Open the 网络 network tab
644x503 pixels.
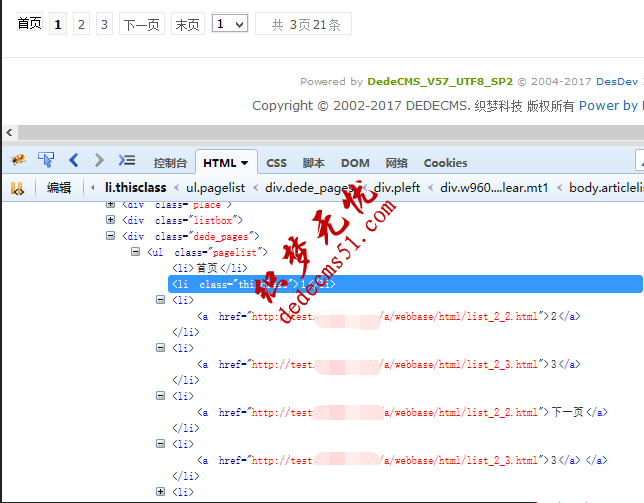(x=396, y=163)
